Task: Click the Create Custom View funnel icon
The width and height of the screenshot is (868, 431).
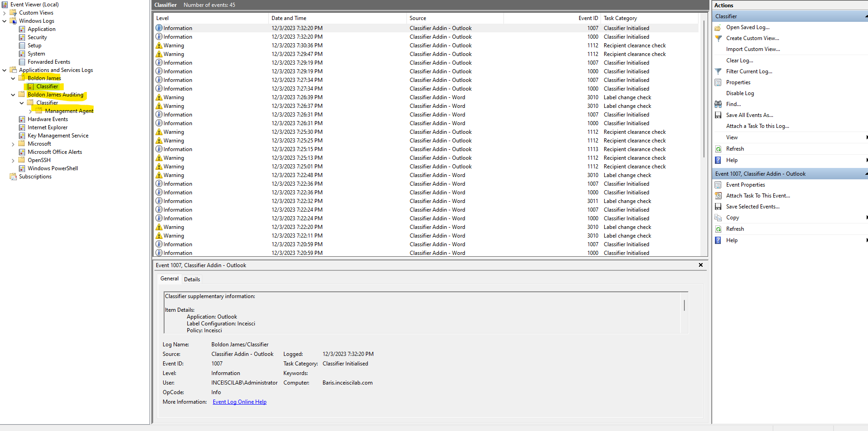Action: tap(718, 39)
